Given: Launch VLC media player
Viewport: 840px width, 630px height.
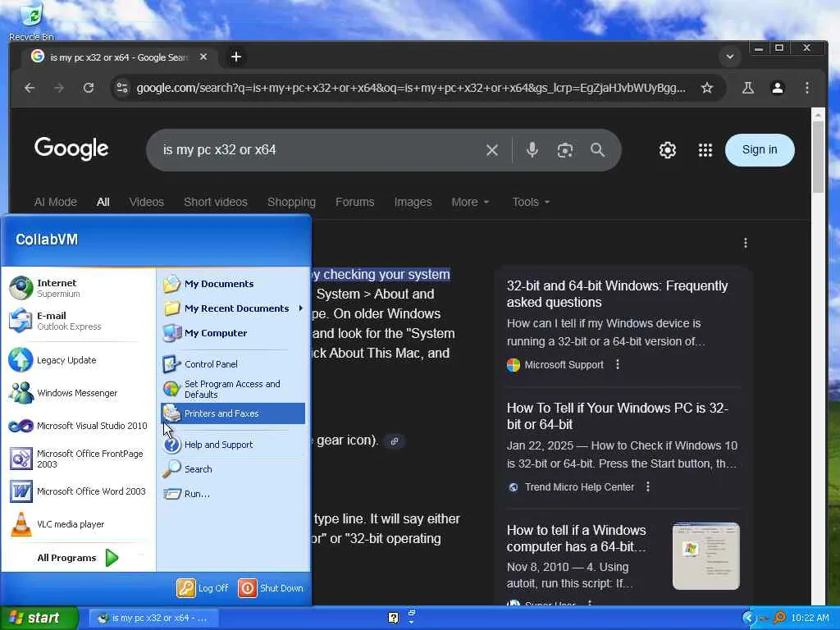Looking at the screenshot, I should click(x=80, y=524).
